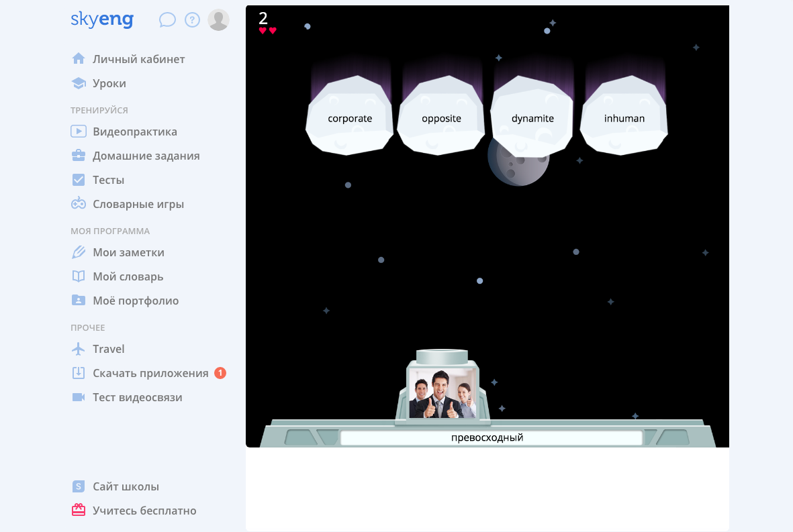Go to Уроки section
The height and width of the screenshot is (532, 793).
click(x=109, y=83)
